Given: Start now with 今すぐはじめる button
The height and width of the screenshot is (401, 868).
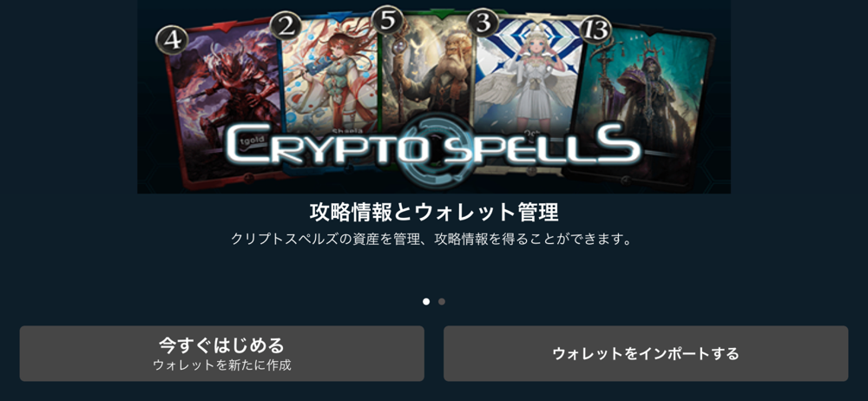Looking at the screenshot, I should pyautogui.click(x=222, y=353).
